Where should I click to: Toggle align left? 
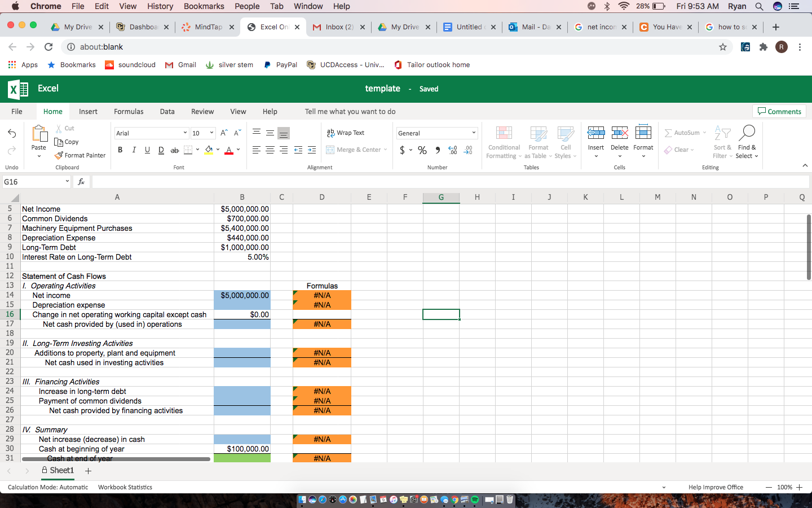click(257, 150)
